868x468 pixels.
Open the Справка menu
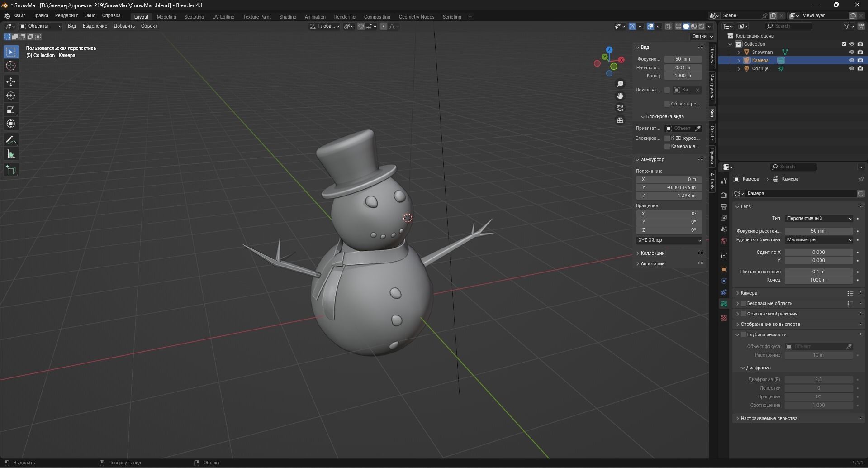coord(111,15)
